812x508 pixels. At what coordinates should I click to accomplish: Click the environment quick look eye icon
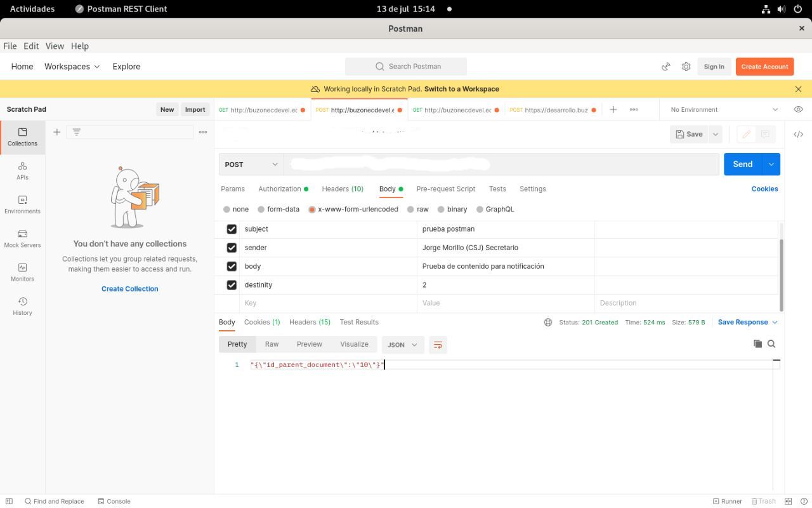point(798,109)
